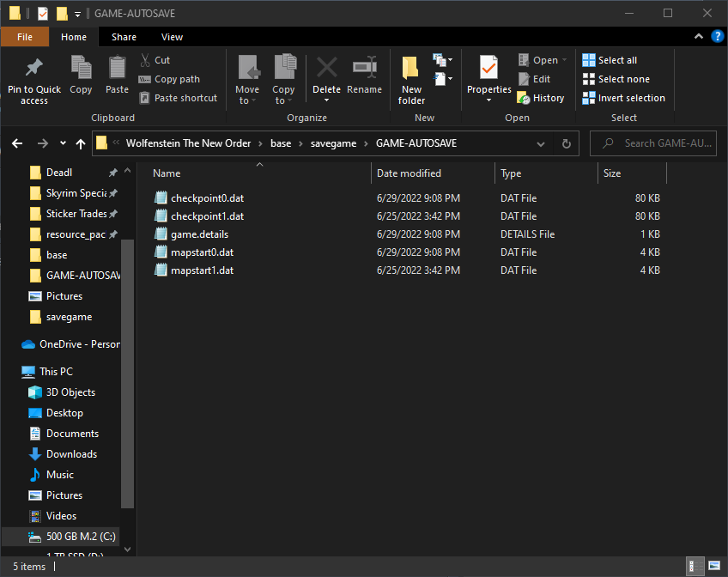Sort by the Name column header
This screenshot has height=577, width=728.
coord(259,173)
